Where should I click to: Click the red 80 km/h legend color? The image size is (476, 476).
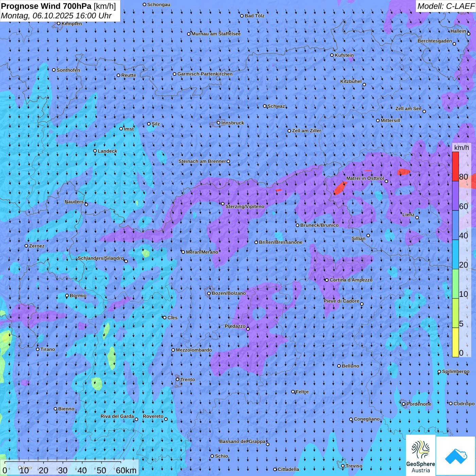tap(455, 166)
